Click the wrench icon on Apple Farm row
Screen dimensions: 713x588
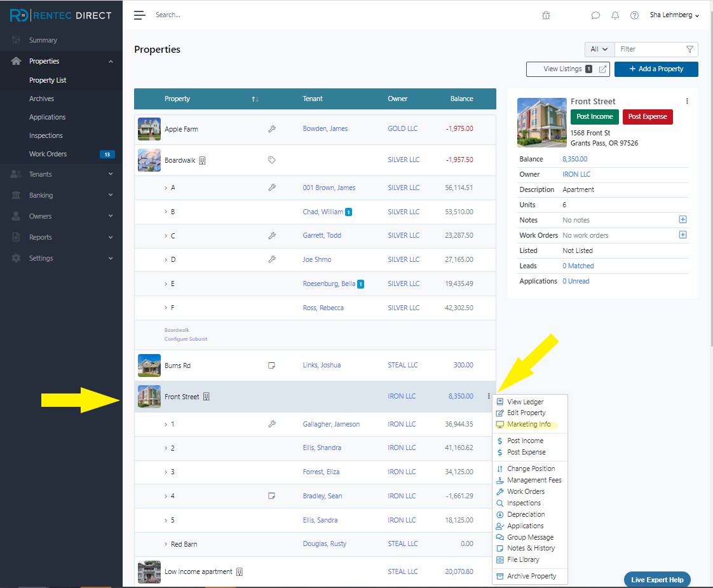[272, 128]
